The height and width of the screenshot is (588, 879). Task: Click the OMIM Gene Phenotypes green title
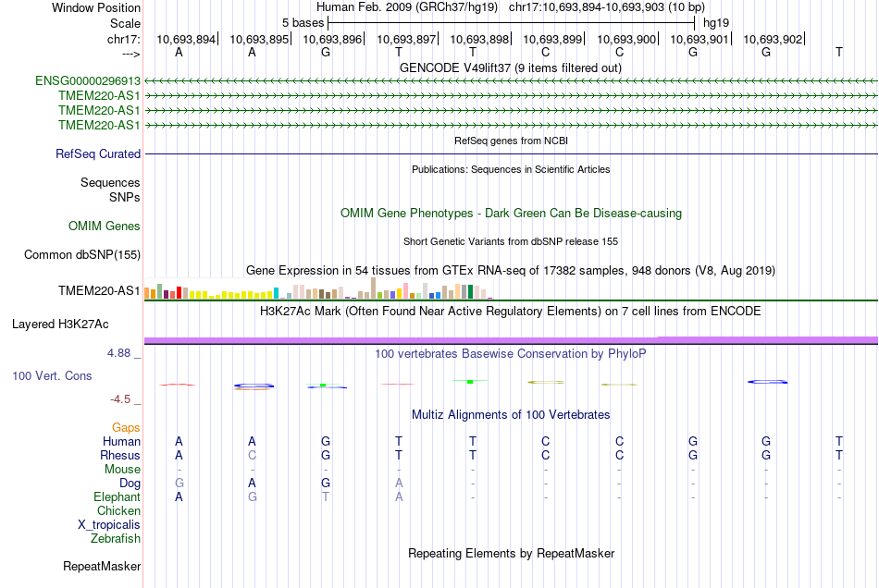512,214
